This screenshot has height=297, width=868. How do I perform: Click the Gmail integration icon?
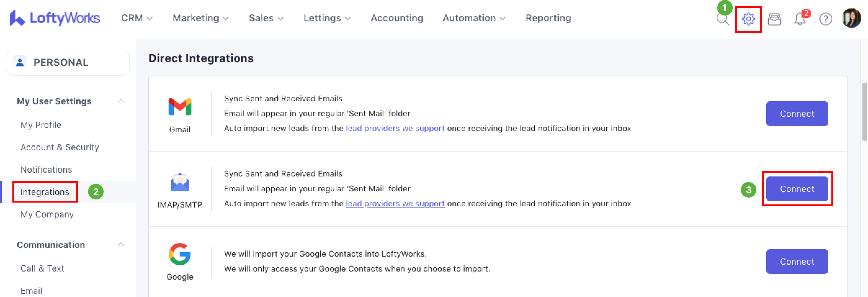pyautogui.click(x=180, y=107)
